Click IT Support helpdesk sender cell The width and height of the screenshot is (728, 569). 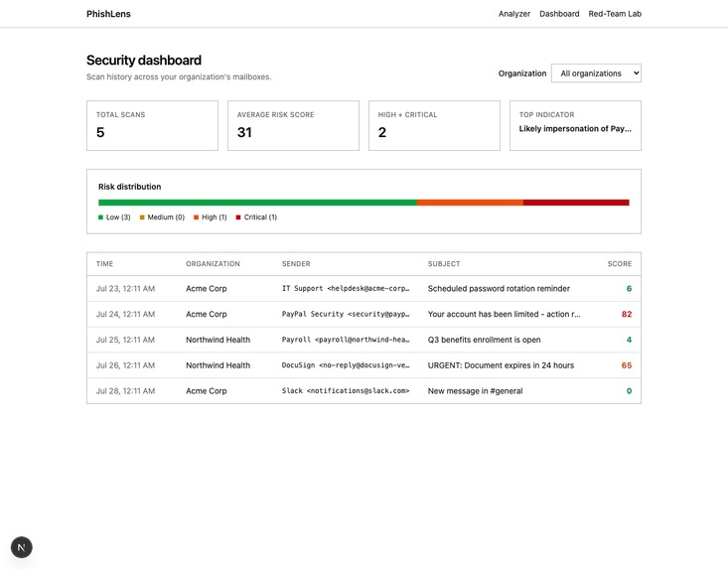(x=346, y=289)
